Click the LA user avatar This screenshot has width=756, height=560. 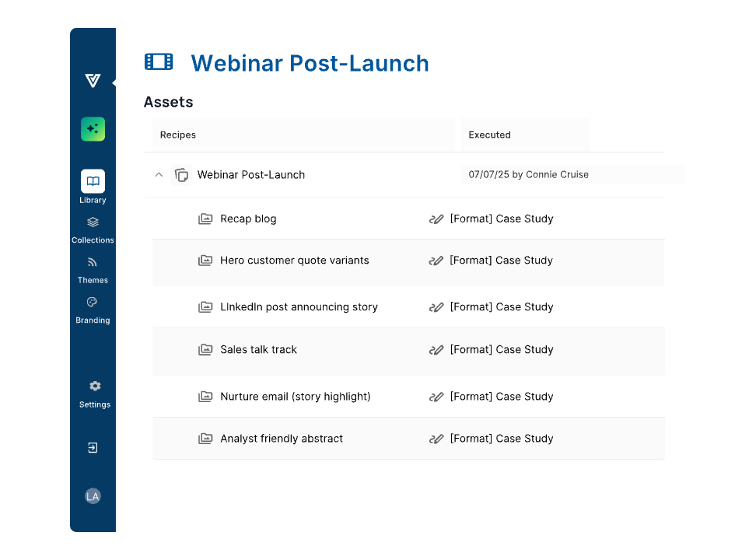[x=93, y=496]
